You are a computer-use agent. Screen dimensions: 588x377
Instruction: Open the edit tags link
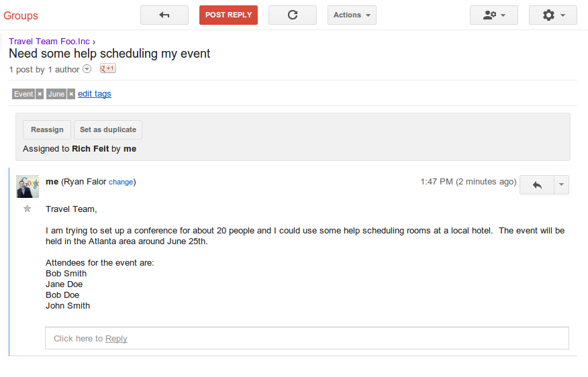95,94
